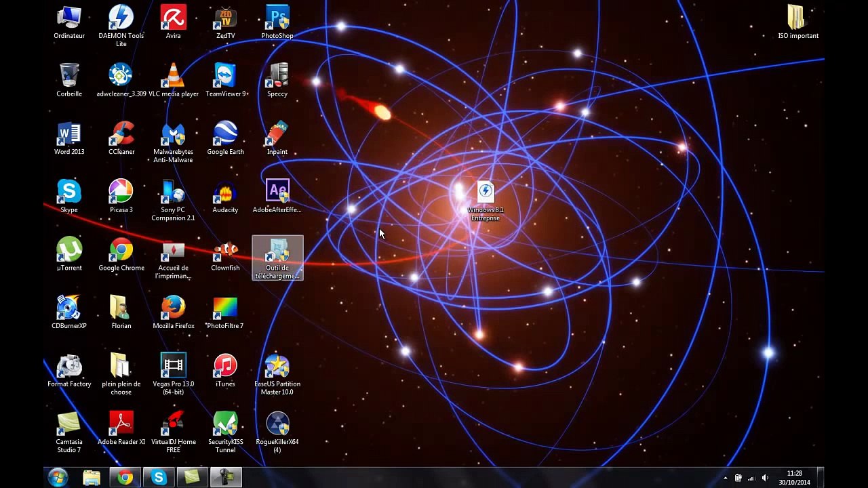Select the Inpaint desktop icon
The width and height of the screenshot is (868, 488).
[277, 139]
